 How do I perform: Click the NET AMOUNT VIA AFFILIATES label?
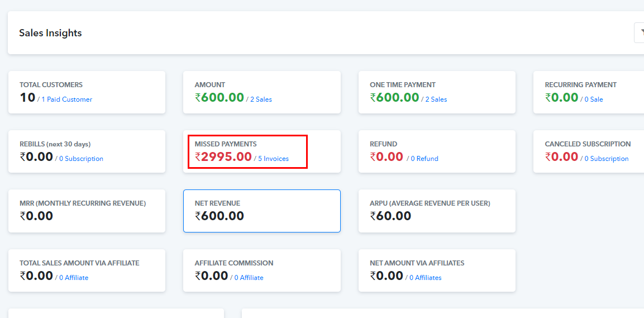[417, 263]
